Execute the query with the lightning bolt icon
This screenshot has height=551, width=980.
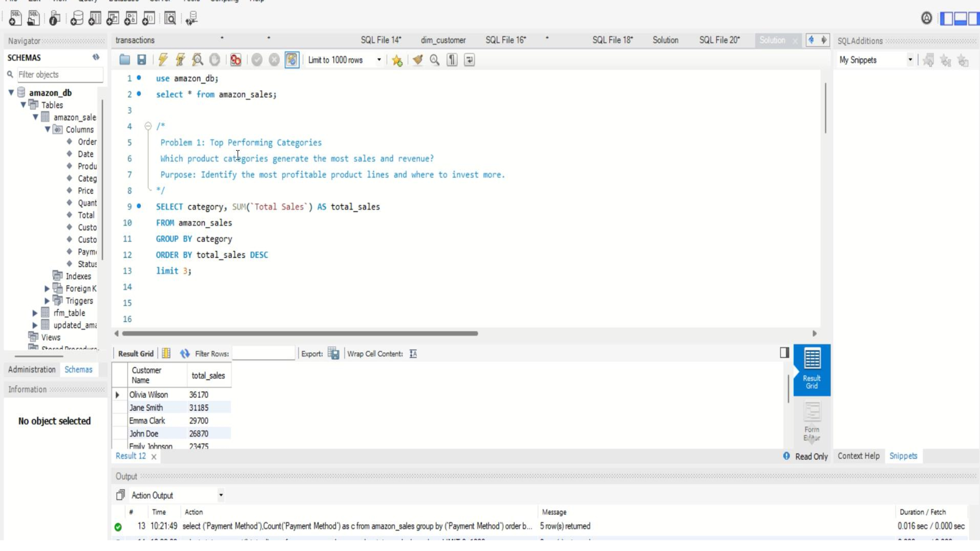click(x=163, y=60)
